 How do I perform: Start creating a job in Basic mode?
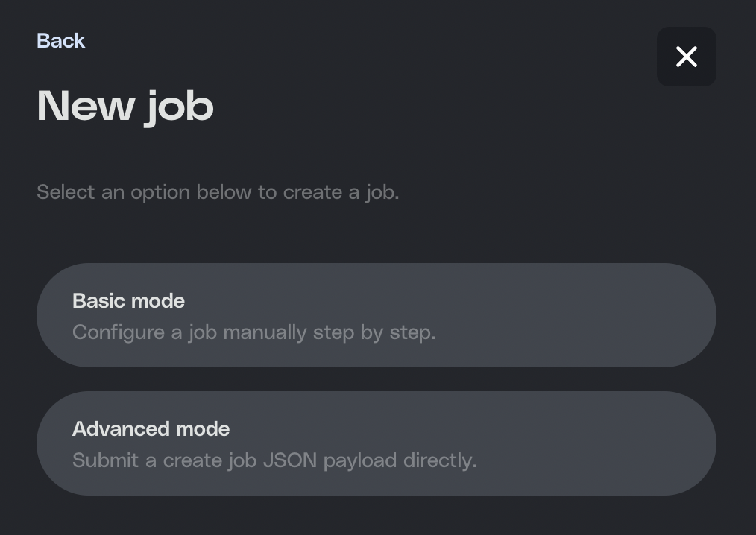tap(376, 315)
